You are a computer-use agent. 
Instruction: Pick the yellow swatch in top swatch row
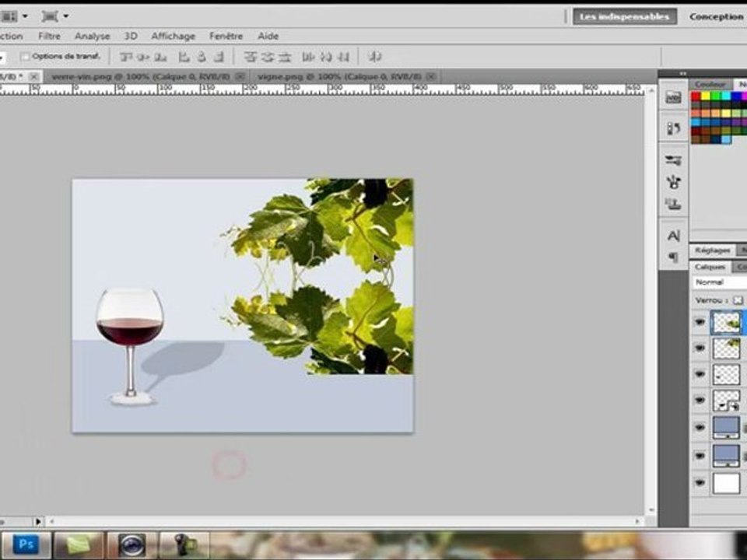coord(706,96)
